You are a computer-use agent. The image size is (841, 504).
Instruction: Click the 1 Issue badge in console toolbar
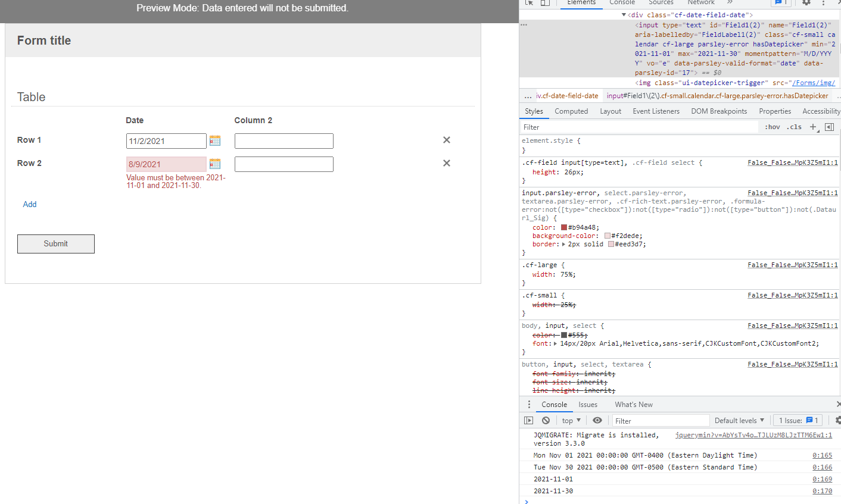point(799,420)
